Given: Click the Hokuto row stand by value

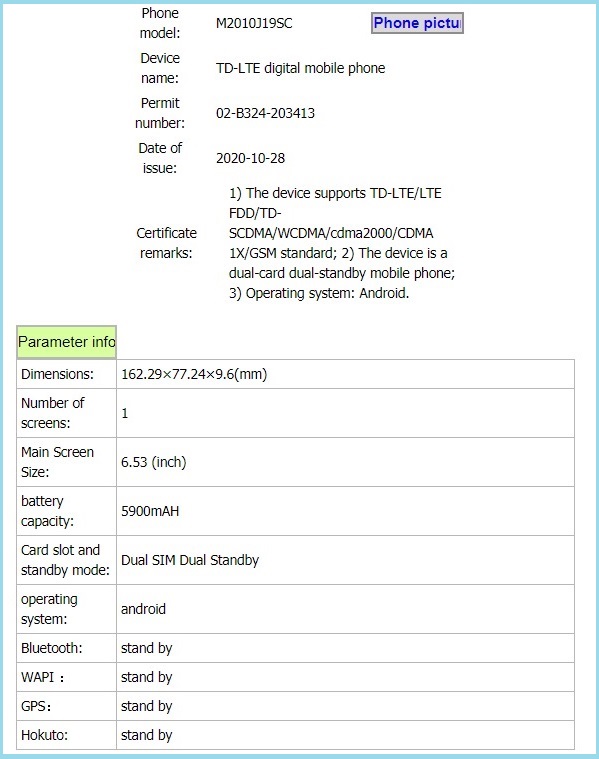Looking at the screenshot, I should click(x=146, y=735).
